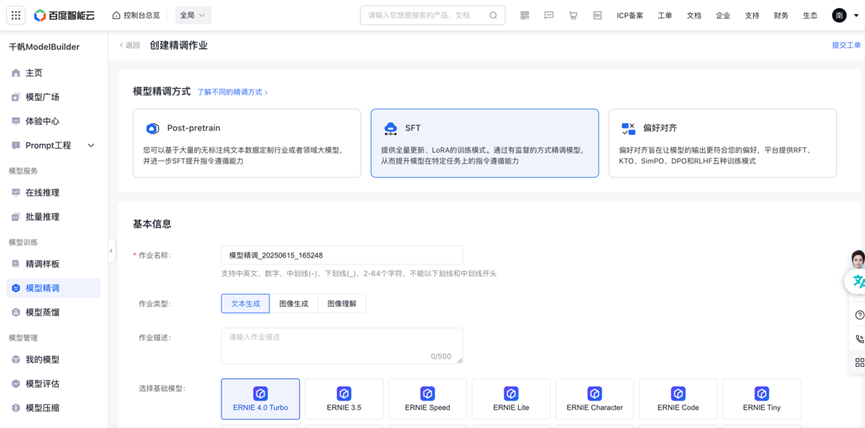Select ERNIE Character base model
This screenshot has width=865, height=428.
point(595,399)
